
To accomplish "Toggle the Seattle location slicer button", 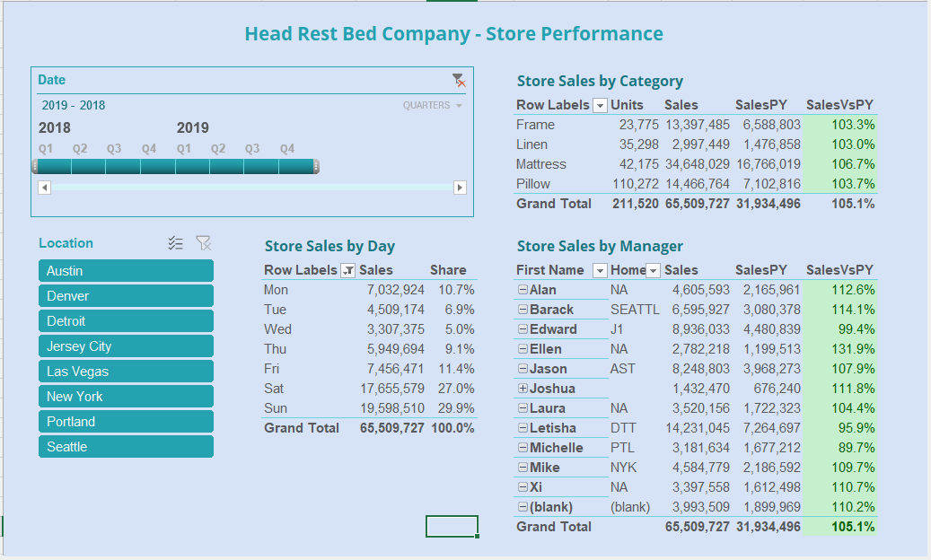I will [x=126, y=447].
